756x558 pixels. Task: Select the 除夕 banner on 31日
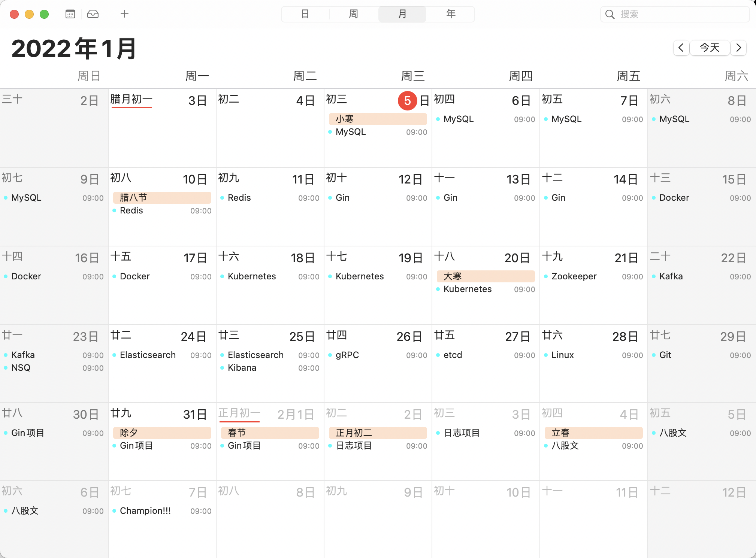point(162,433)
